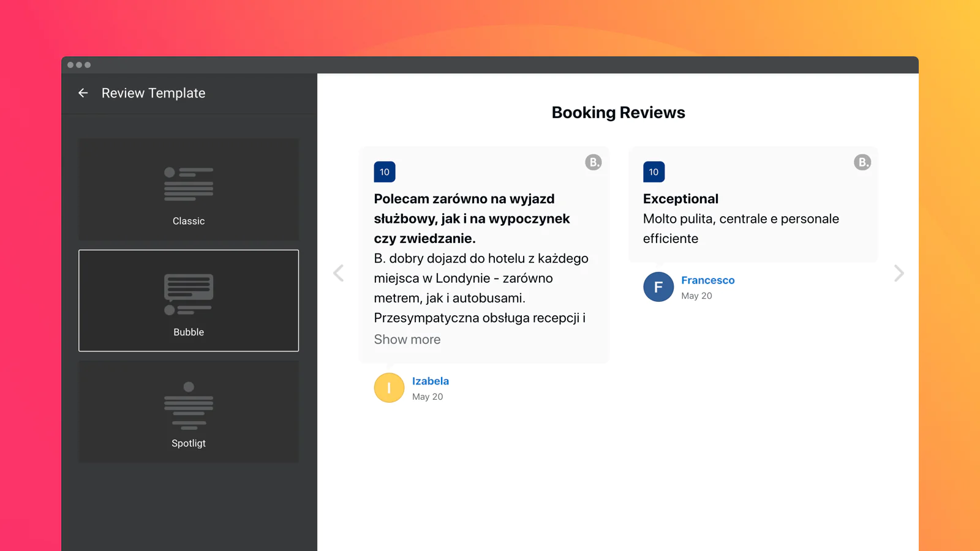The height and width of the screenshot is (551, 980).
Task: Click Izabela's yellow avatar circle
Action: pos(389,388)
